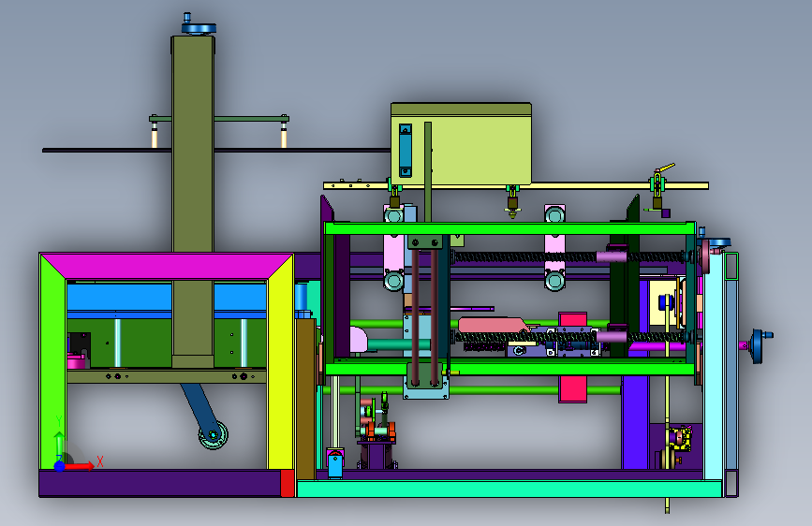Select the spring-green bottom base beam
Screen dimensions: 812x526
tap(509, 489)
